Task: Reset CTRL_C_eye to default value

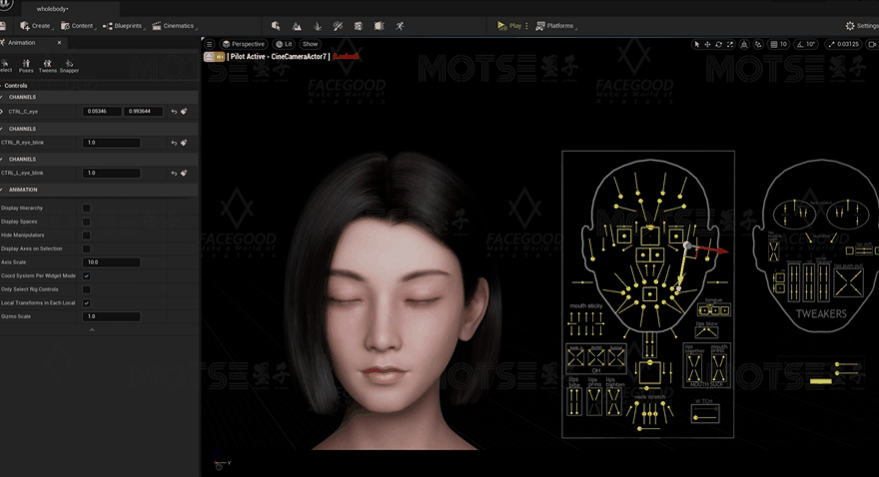Action: pyautogui.click(x=174, y=112)
